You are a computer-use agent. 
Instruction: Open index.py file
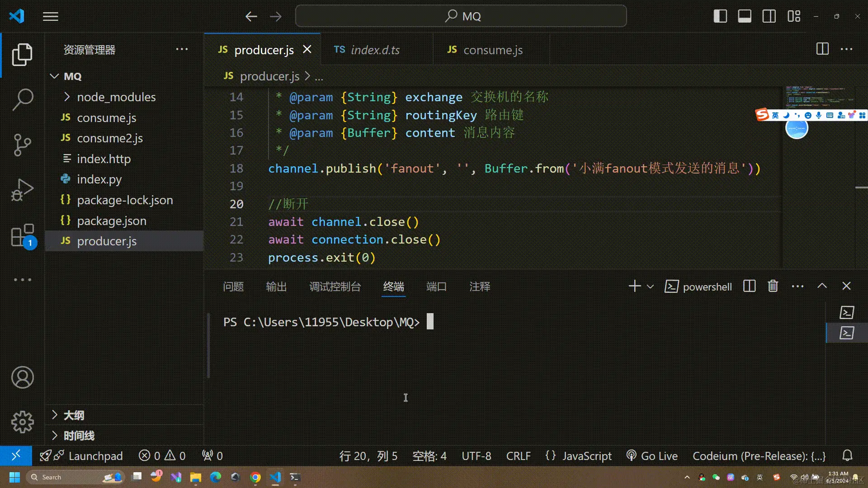click(124, 179)
